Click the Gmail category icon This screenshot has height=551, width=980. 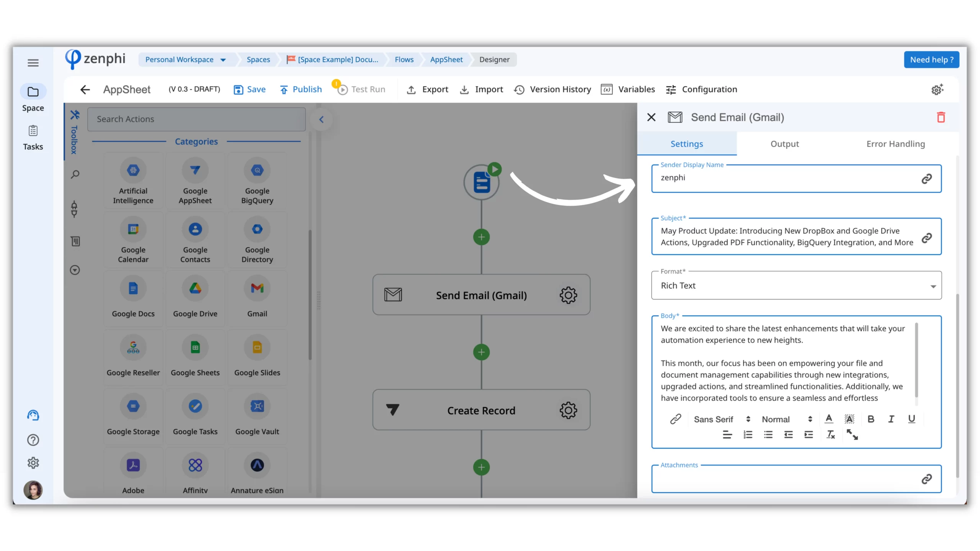pyautogui.click(x=257, y=289)
